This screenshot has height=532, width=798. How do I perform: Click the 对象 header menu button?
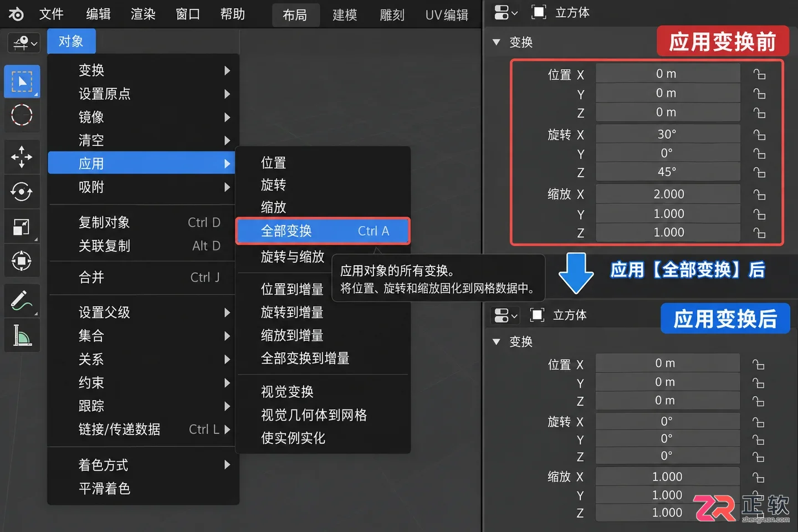point(71,42)
